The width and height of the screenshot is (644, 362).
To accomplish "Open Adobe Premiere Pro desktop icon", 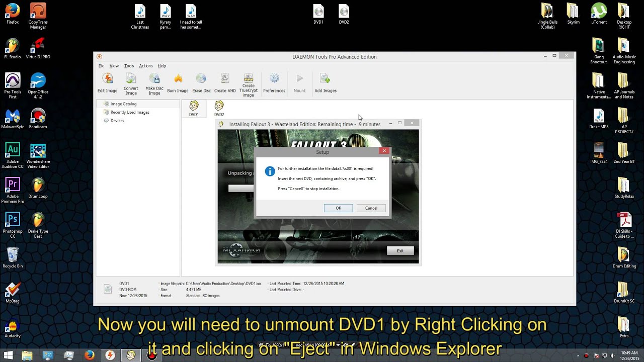I will pos(13,191).
